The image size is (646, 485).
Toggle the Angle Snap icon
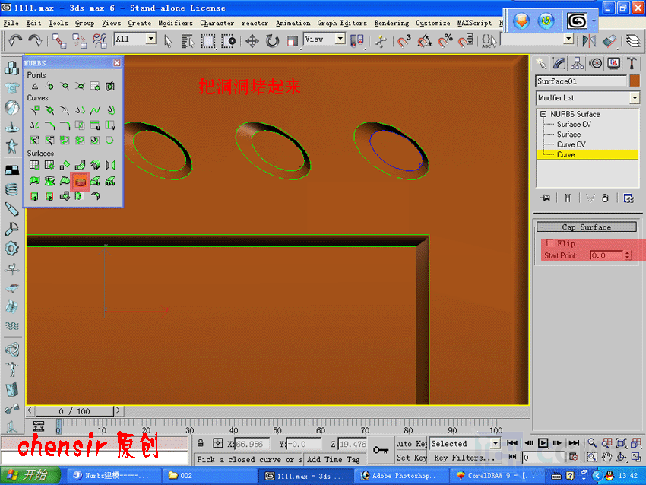424,41
